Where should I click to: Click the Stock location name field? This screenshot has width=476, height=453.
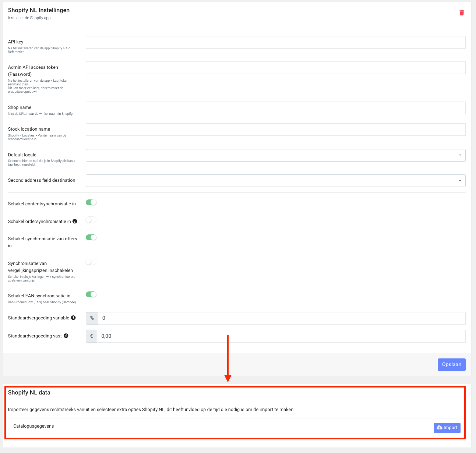tap(276, 130)
